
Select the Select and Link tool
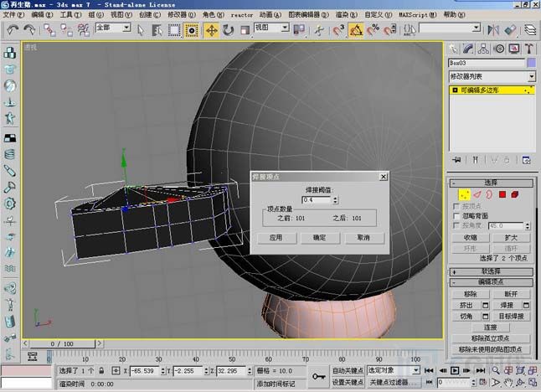(49, 30)
